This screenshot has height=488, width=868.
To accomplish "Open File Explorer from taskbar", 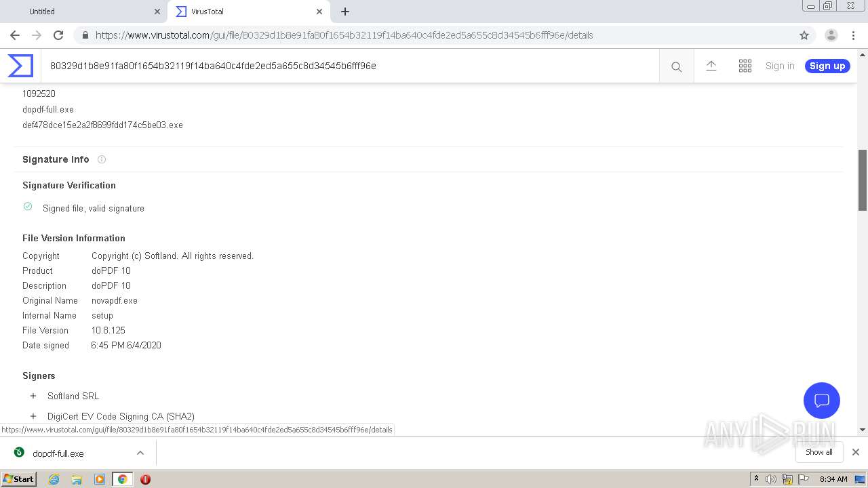I will [77, 479].
